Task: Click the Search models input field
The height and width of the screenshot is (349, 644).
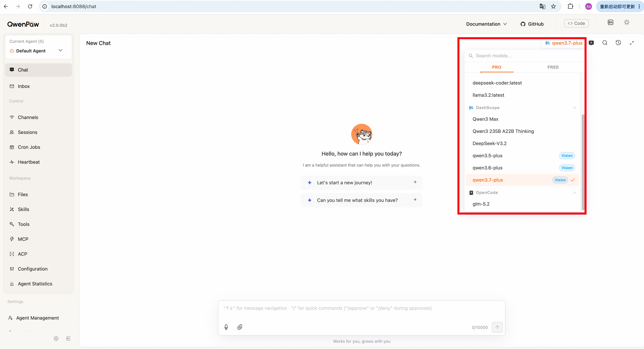Action: pos(524,56)
